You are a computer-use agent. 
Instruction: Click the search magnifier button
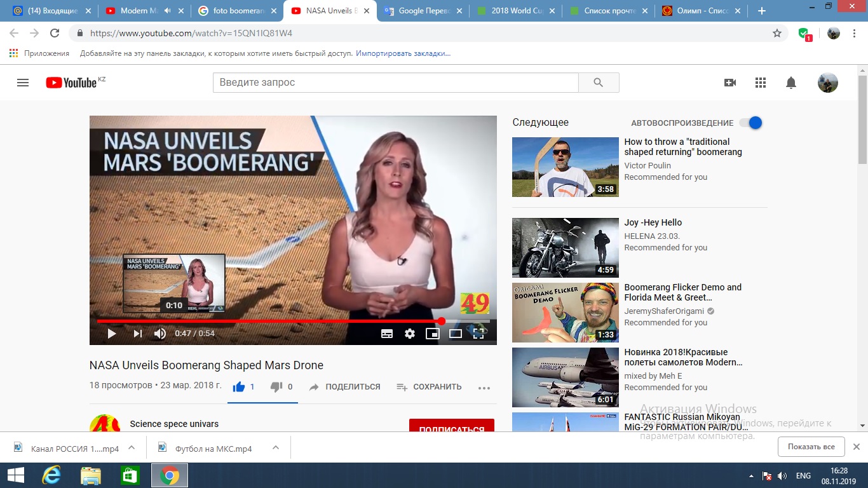tap(599, 83)
